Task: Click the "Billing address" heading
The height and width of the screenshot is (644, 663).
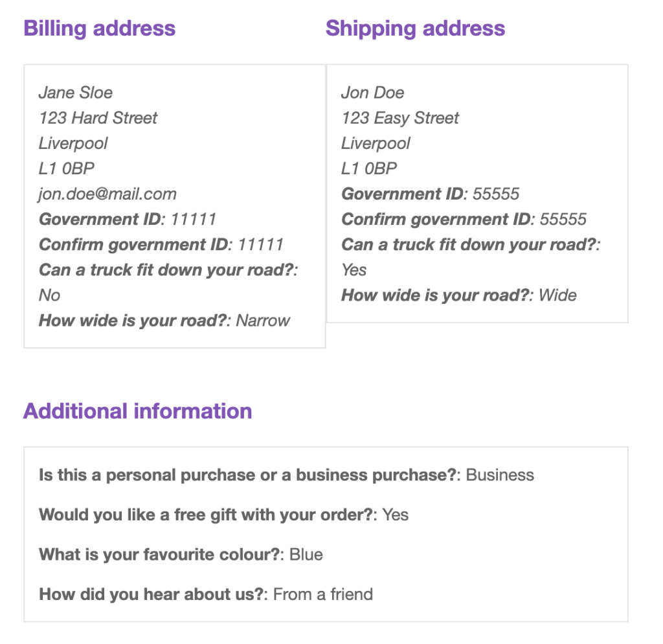Action: tap(99, 29)
